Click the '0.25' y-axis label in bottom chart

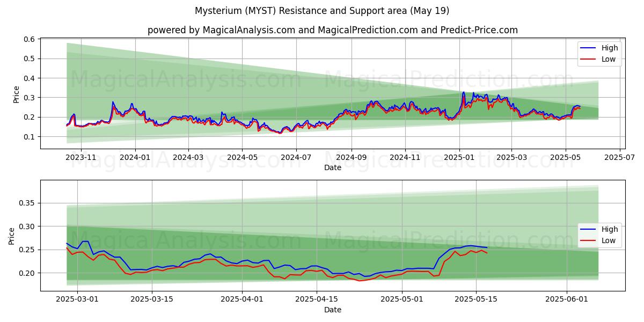coord(27,250)
